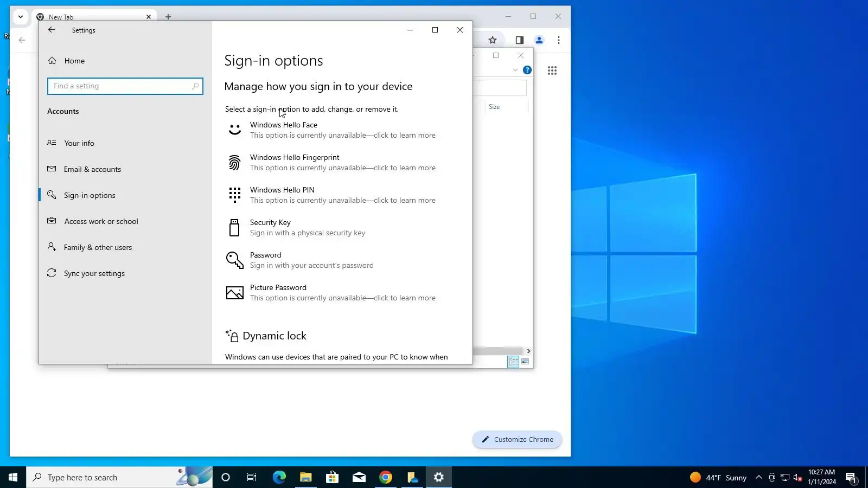
Task: Click the Your info person icon
Action: pyautogui.click(x=52, y=143)
